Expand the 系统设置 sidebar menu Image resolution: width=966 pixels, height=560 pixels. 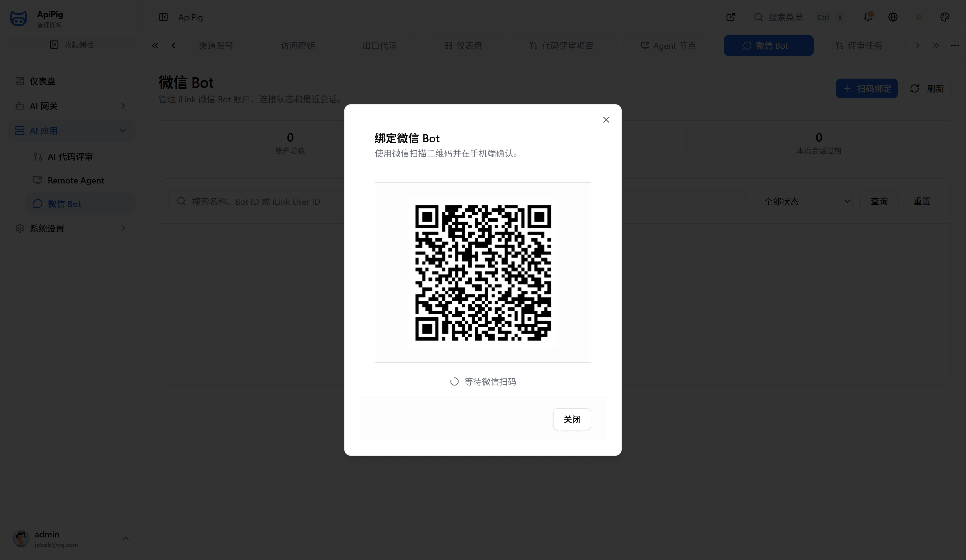71,228
